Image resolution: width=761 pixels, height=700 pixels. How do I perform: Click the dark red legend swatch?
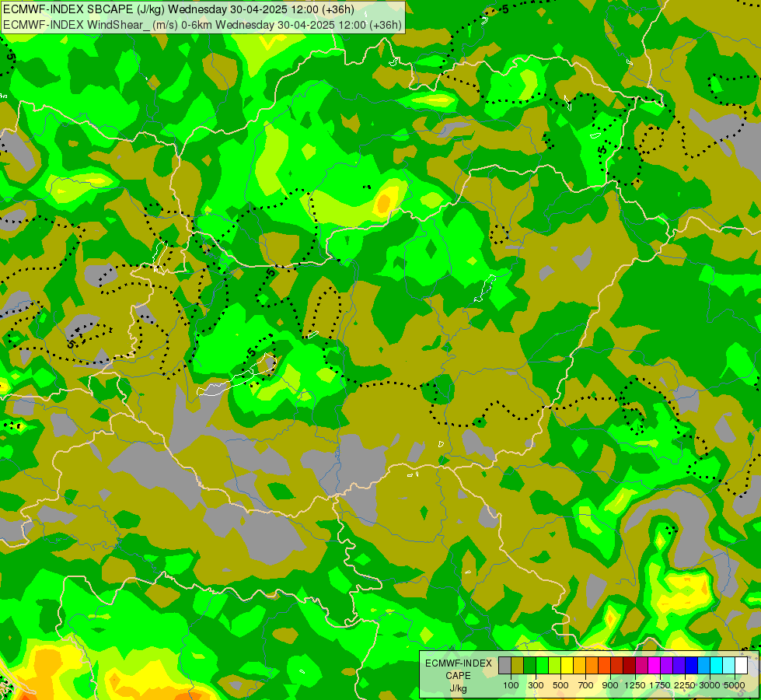click(629, 665)
